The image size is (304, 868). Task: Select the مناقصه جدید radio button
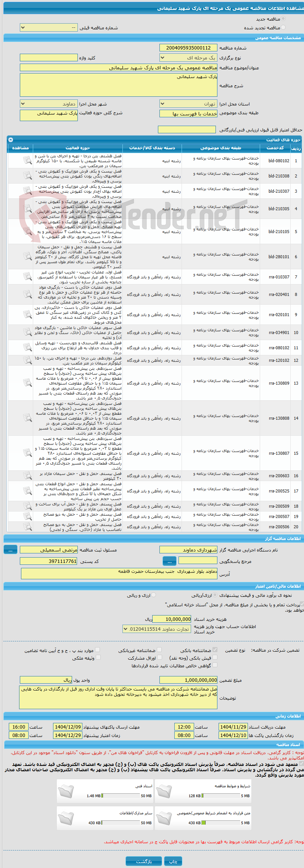click(283, 19)
